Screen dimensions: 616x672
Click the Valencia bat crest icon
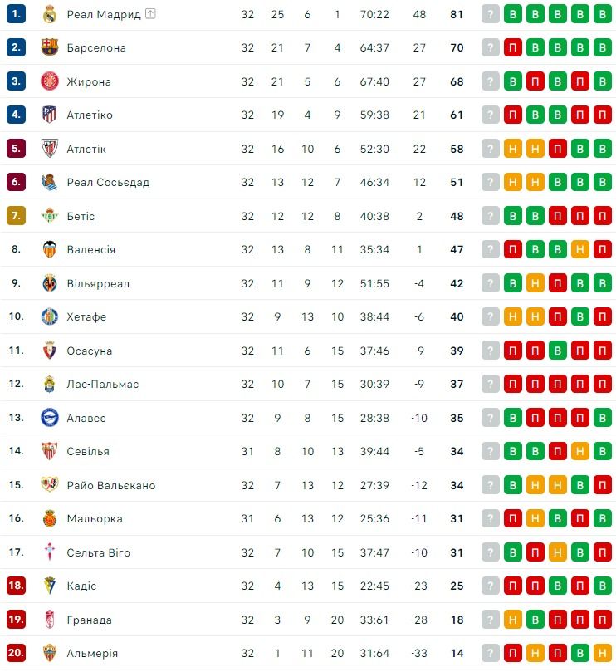pos(50,249)
